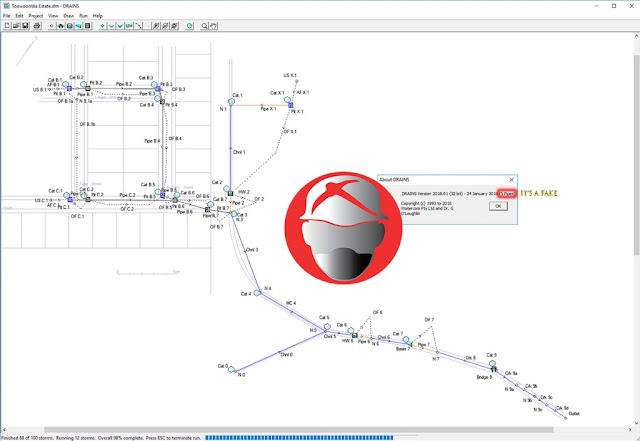Click the 'Pipe B.2' label

[124, 84]
